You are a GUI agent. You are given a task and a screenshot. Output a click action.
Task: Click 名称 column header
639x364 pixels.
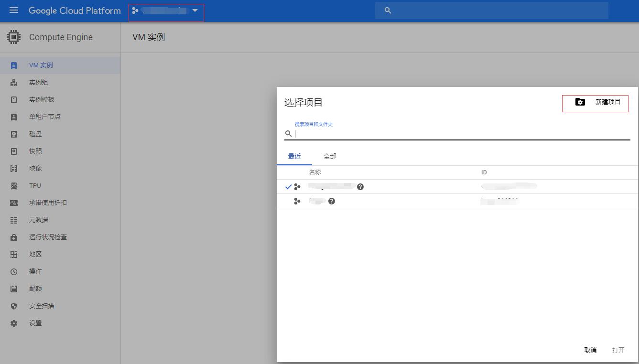[315, 172]
